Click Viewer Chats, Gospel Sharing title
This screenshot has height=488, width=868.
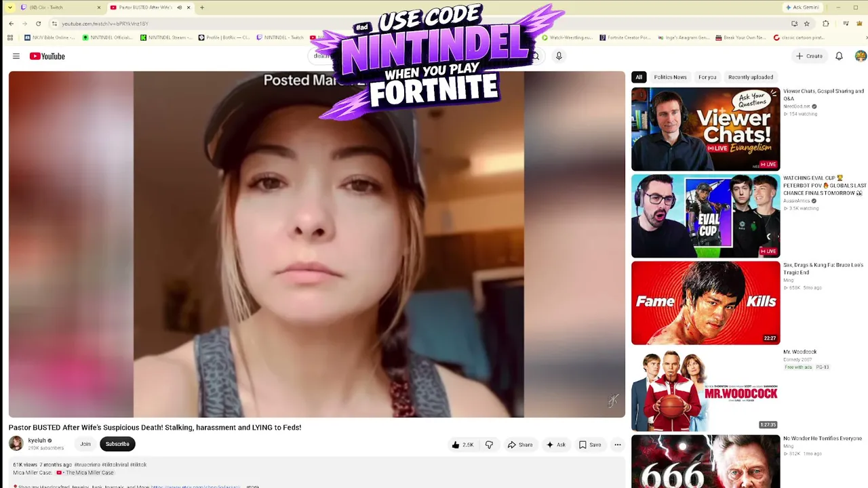[x=823, y=95]
